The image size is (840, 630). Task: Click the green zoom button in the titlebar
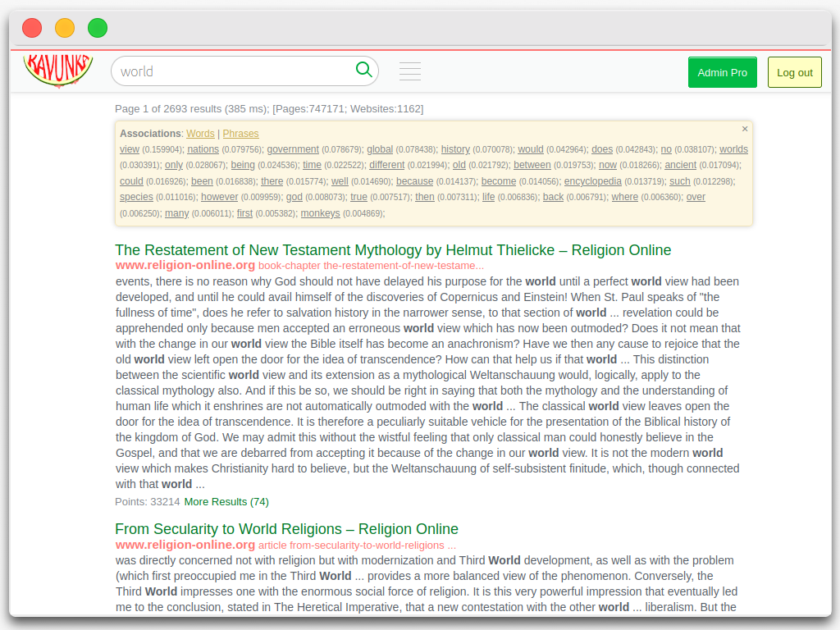[x=97, y=27]
